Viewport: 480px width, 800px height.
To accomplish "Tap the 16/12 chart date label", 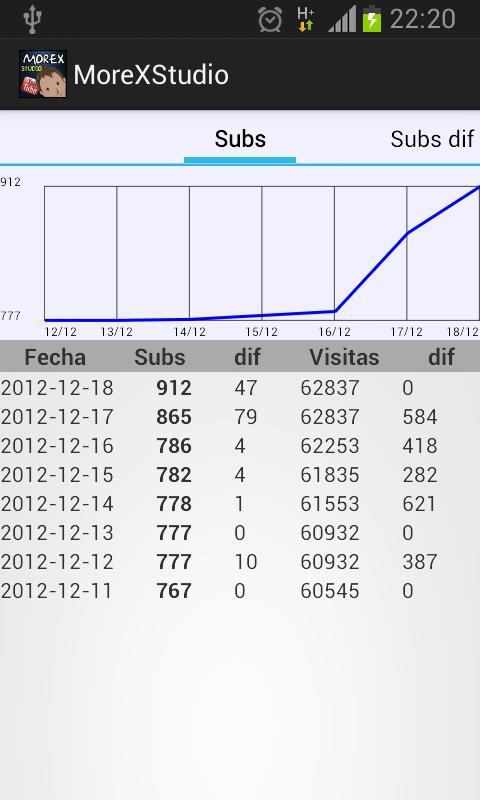I will click(335, 332).
